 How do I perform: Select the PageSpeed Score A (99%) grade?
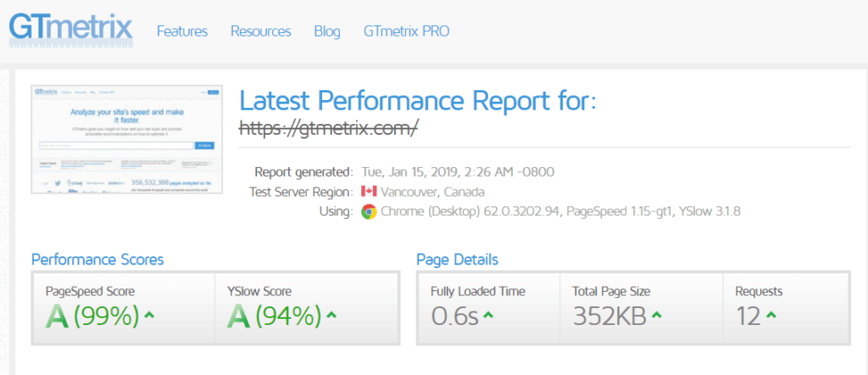pos(92,316)
